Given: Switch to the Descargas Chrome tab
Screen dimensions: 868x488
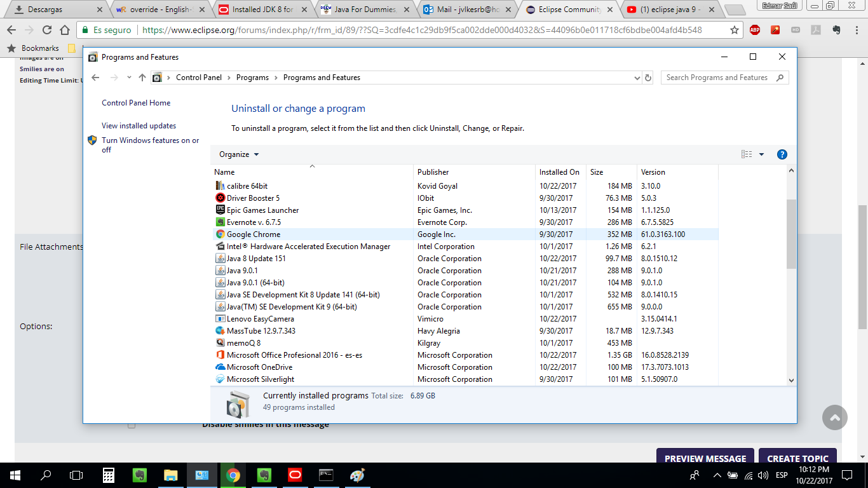Looking at the screenshot, I should (57, 10).
